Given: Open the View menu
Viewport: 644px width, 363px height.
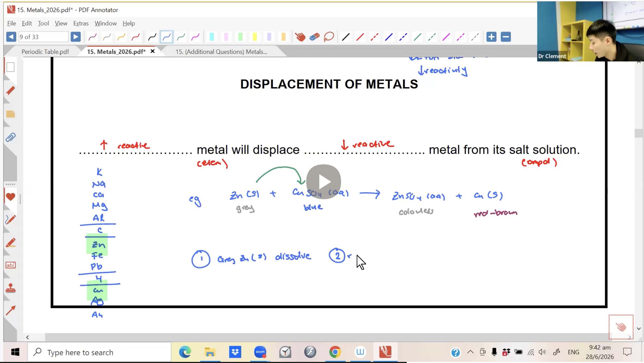Looking at the screenshot, I should pos(61,23).
